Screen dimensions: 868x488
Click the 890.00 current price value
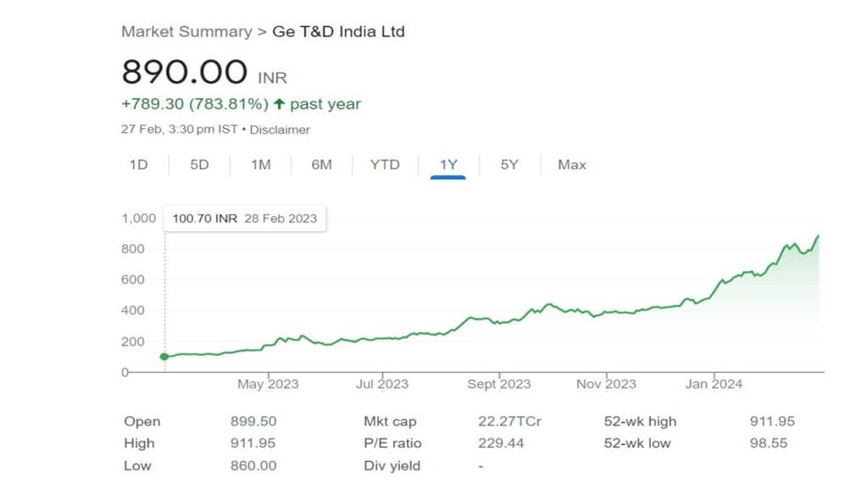[x=185, y=72]
